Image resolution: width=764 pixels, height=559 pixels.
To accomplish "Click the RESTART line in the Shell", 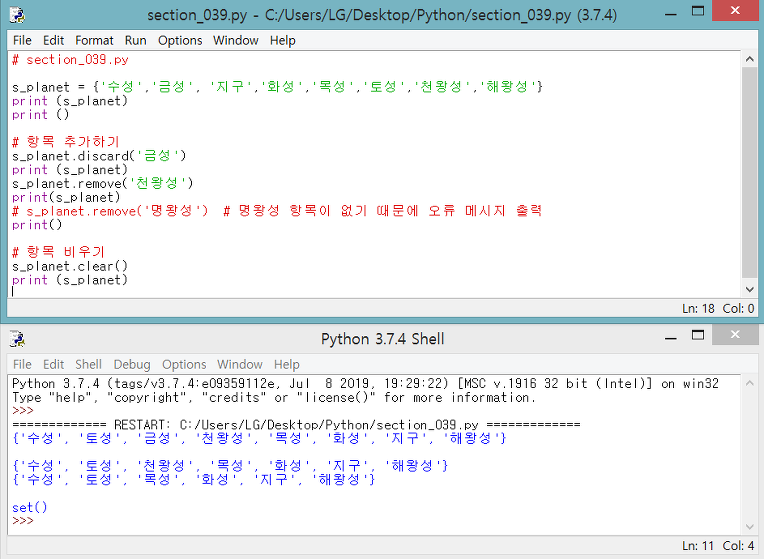I will (296, 424).
